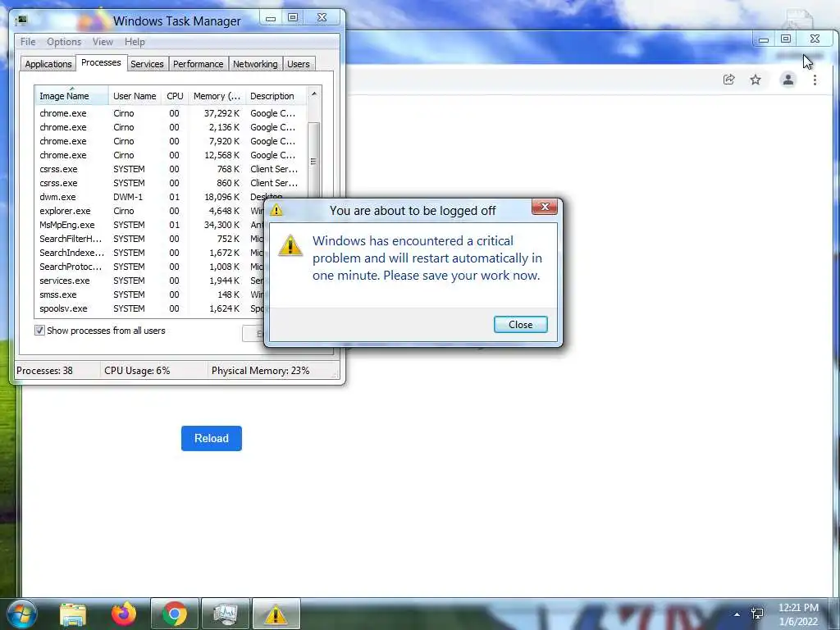840x630 pixels.
Task: Click the Task Manager title bar icon
Action: pos(21,21)
